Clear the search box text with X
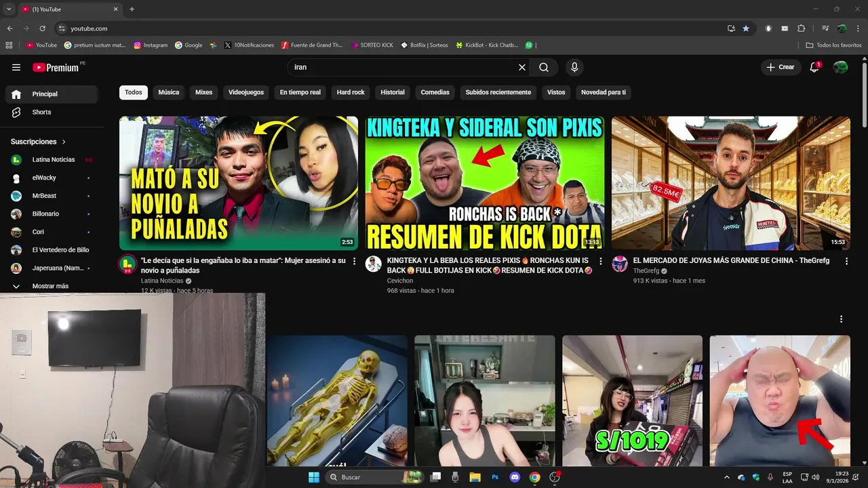 click(x=522, y=67)
